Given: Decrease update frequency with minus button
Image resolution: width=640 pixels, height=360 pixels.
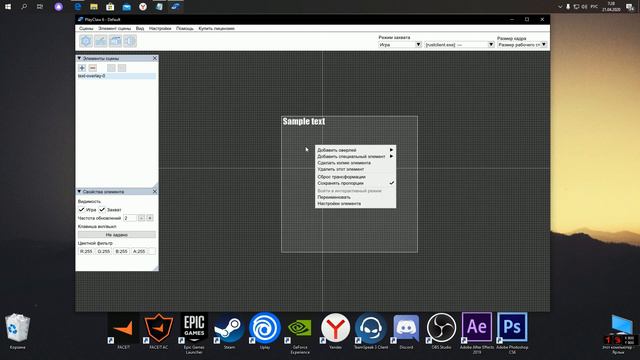Looking at the screenshot, I should pos(141,218).
